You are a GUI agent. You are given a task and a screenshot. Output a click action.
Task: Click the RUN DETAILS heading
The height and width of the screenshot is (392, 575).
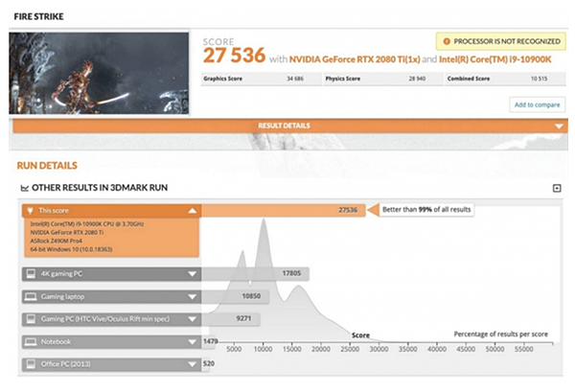pos(47,166)
